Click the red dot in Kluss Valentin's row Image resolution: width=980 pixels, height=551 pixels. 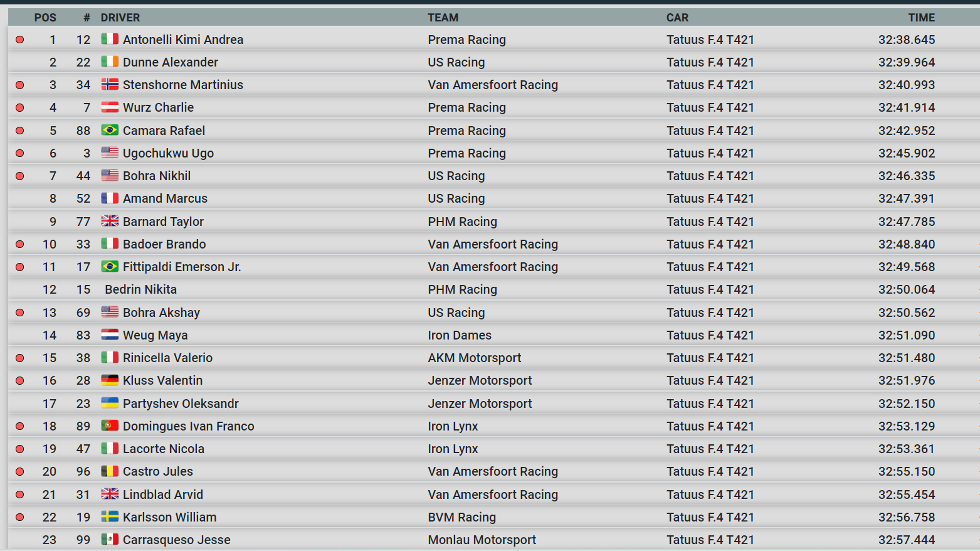20,380
